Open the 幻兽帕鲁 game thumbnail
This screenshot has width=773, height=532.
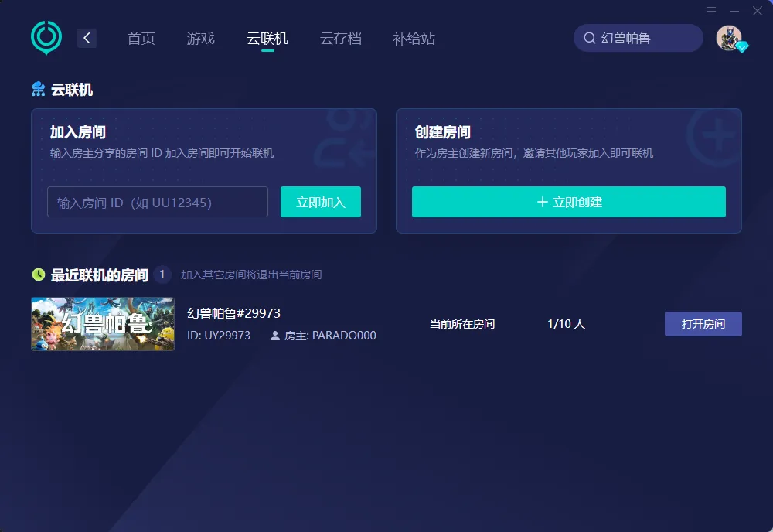tap(103, 324)
